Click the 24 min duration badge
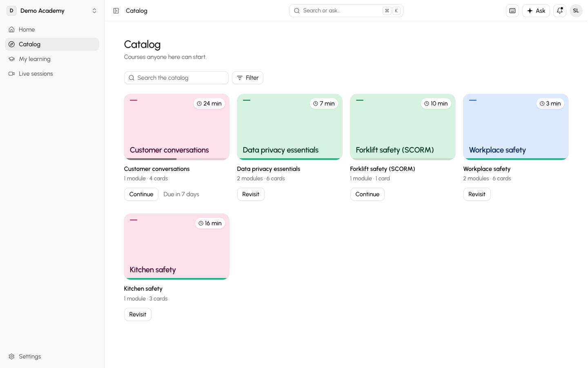The height and width of the screenshot is (368, 588). [209, 103]
